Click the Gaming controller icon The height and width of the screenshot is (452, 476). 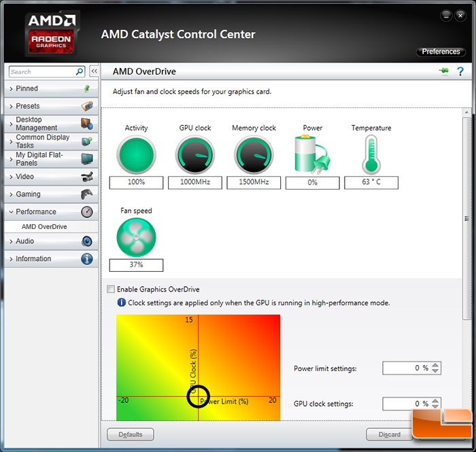coord(87,194)
